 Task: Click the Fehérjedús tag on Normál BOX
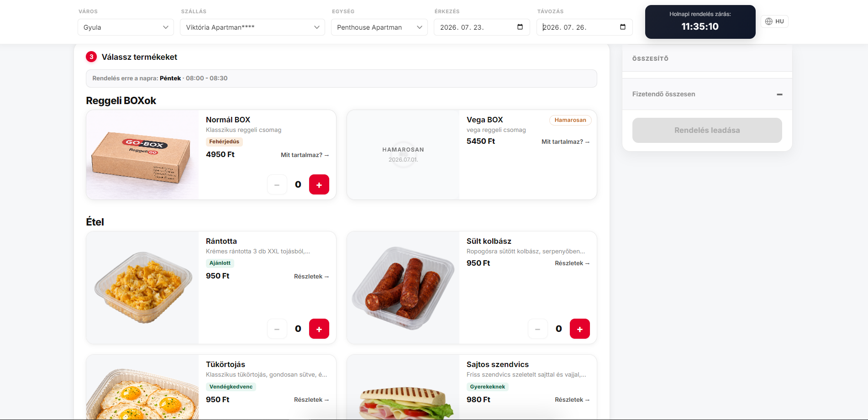[224, 142]
